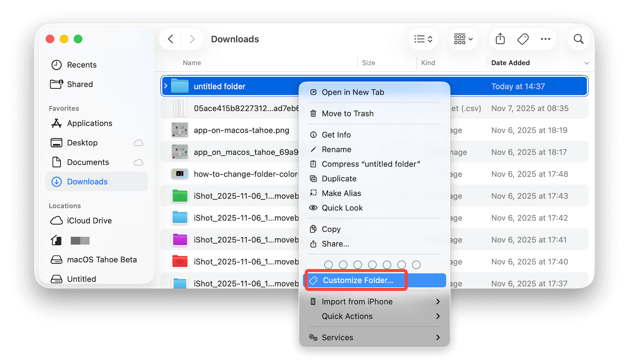Go back with the left chevron button
The height and width of the screenshot is (364, 629).
[x=171, y=39]
